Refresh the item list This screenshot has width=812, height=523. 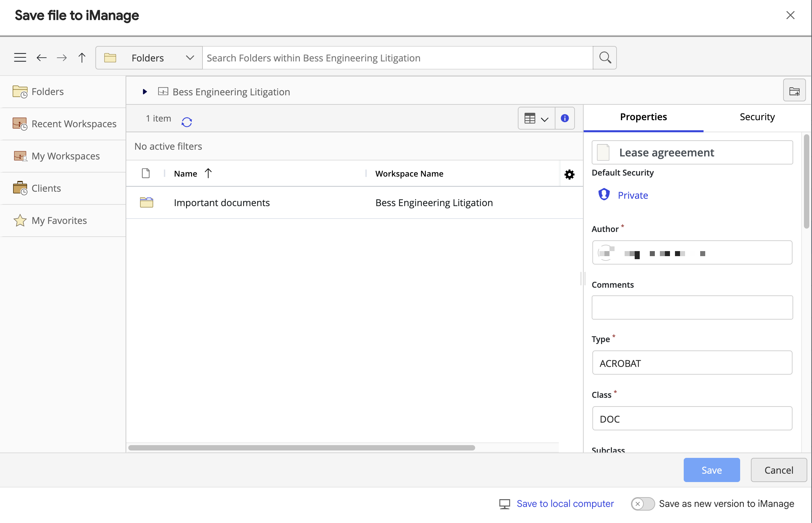187,122
